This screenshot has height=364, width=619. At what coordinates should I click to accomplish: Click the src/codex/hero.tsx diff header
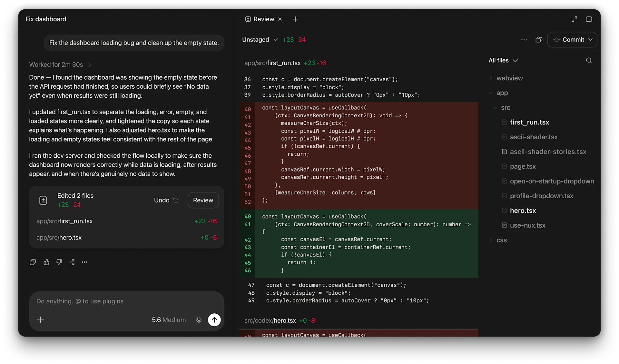[x=280, y=320]
